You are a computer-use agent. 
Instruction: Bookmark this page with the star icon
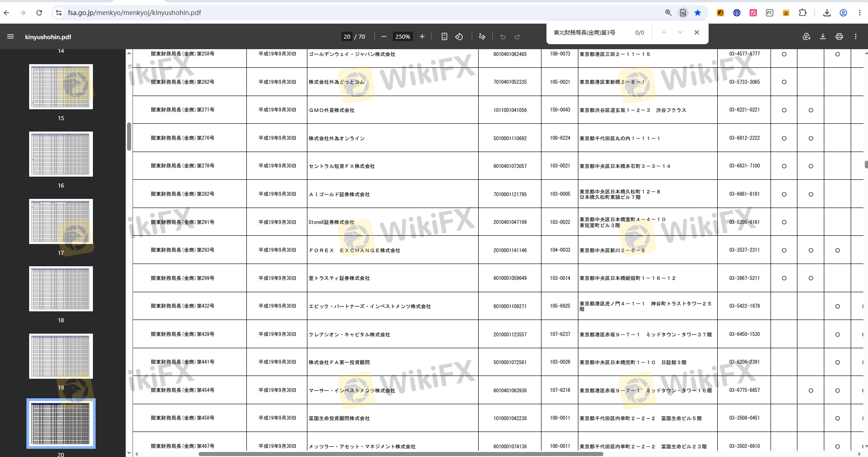(698, 13)
